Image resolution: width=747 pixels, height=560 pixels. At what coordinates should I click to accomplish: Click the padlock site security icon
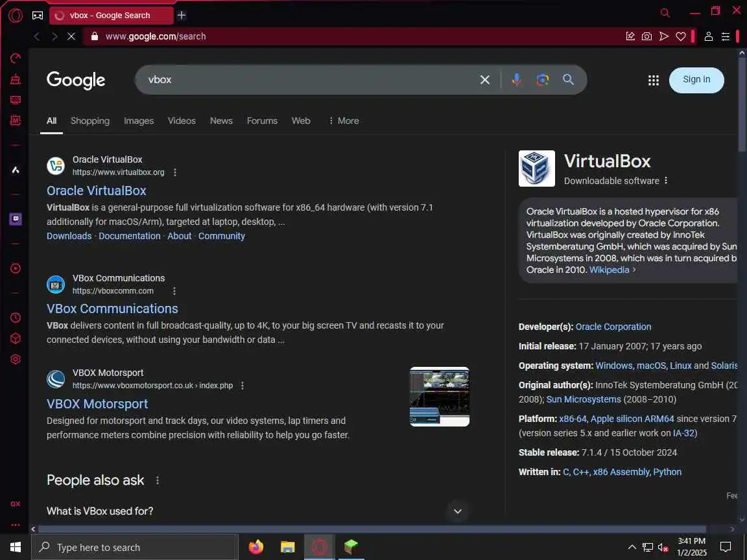(x=94, y=36)
